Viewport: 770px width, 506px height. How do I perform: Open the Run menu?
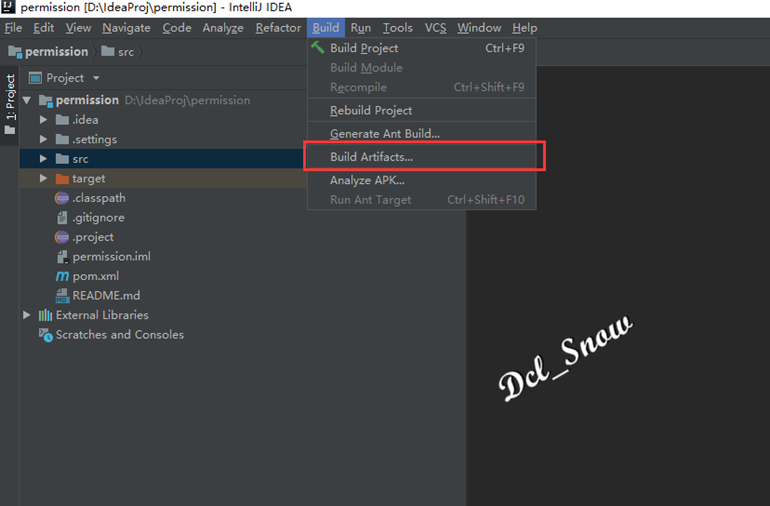point(360,28)
